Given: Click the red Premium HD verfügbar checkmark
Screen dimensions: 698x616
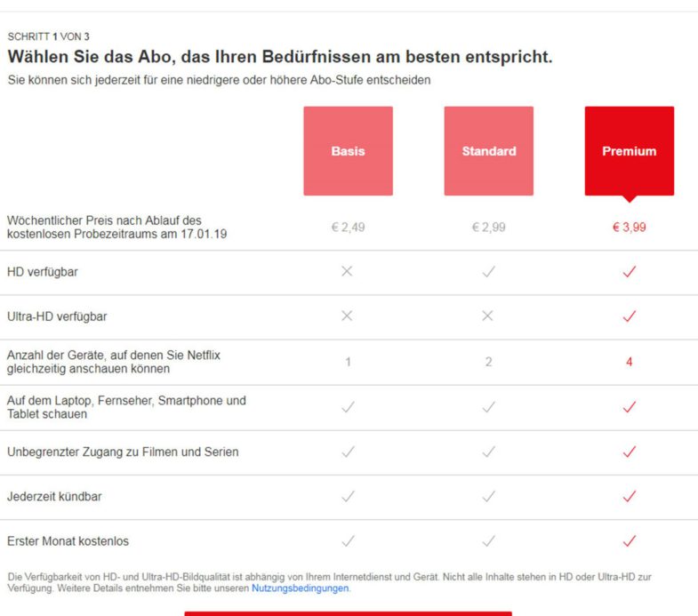Looking at the screenshot, I should click(630, 271).
